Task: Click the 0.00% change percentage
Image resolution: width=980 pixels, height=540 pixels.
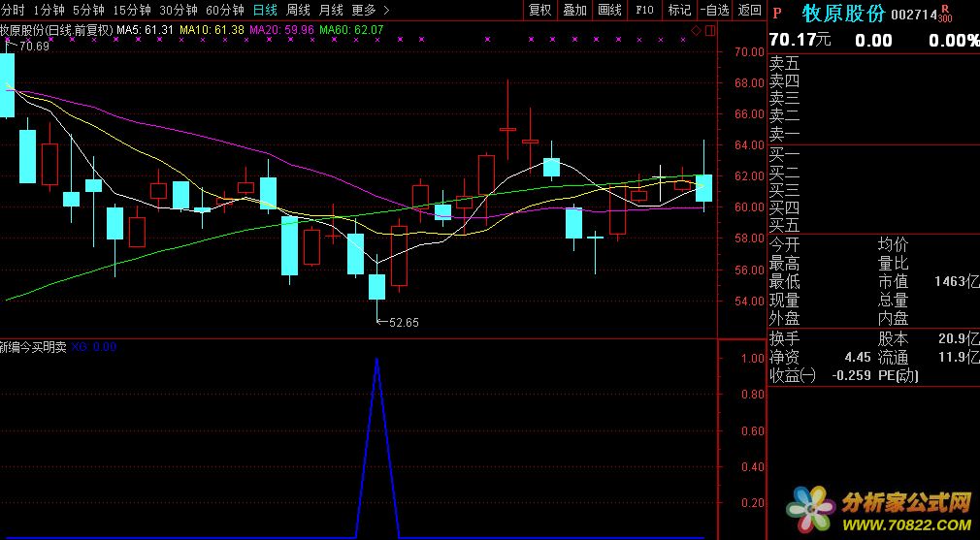Action: (x=954, y=41)
